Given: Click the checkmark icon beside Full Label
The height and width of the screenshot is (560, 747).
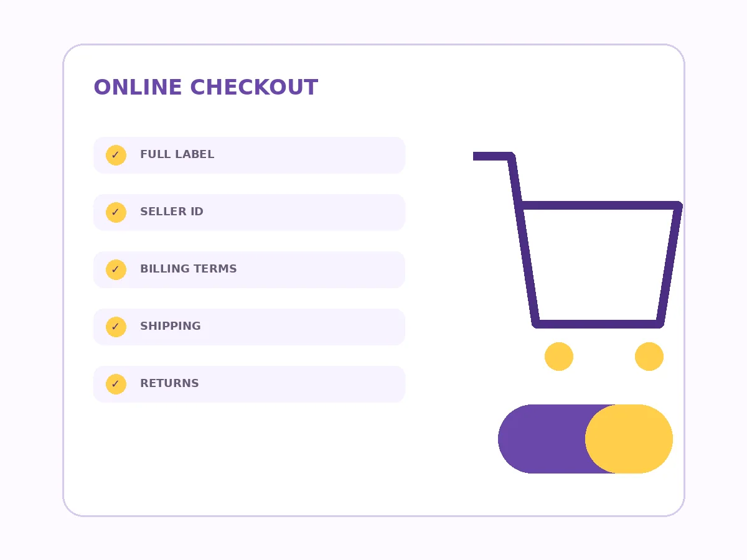Looking at the screenshot, I should click(116, 155).
